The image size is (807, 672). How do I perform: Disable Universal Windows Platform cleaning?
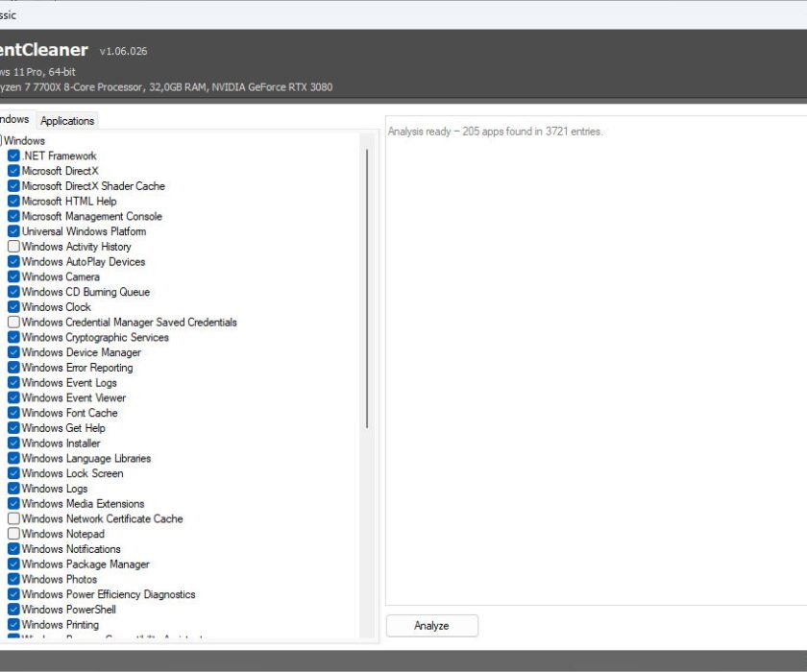(13, 231)
